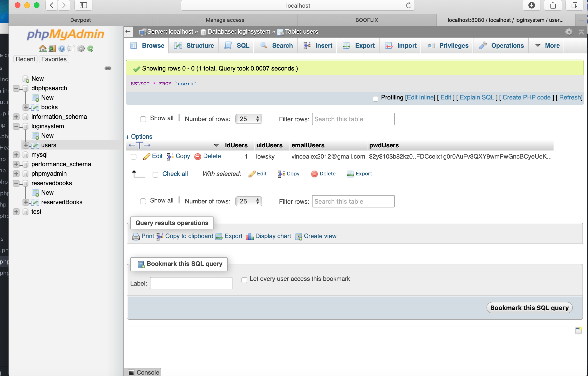Check Let every user access this bookmark
Viewport: 588px width, 376px height.
(x=244, y=280)
